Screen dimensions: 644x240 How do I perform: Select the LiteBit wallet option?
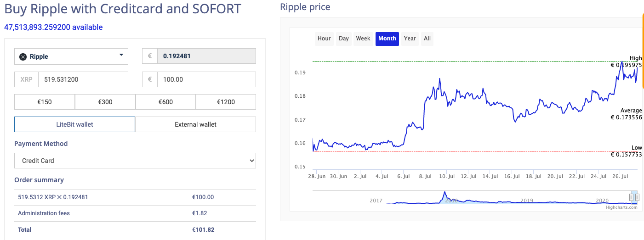click(75, 124)
